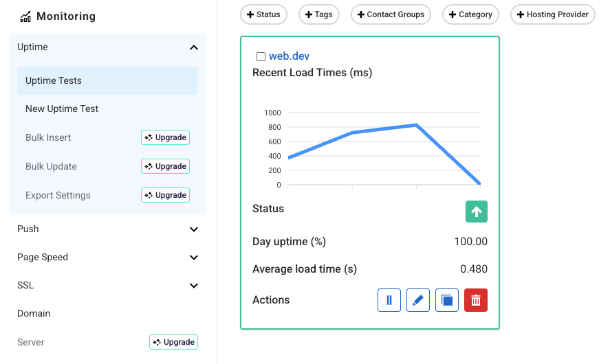Select Bulk Update menu item

[51, 166]
